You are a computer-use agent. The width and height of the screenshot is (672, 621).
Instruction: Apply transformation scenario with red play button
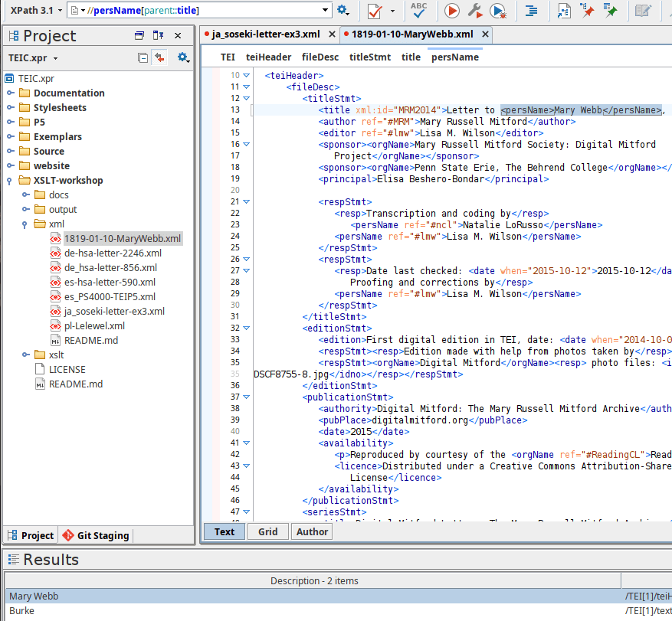451,11
